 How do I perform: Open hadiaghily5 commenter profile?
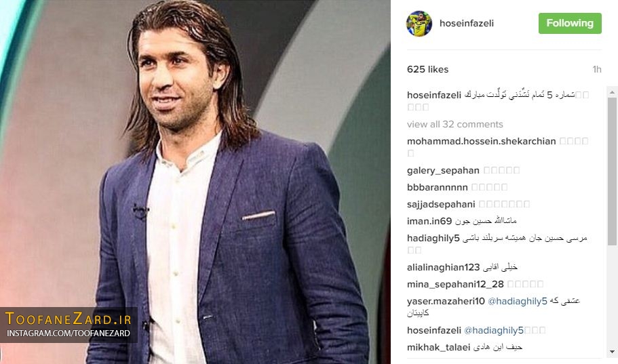[433, 238]
